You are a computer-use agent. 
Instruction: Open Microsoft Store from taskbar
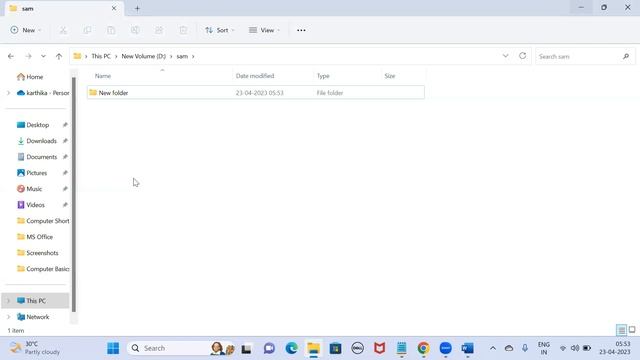[336, 348]
